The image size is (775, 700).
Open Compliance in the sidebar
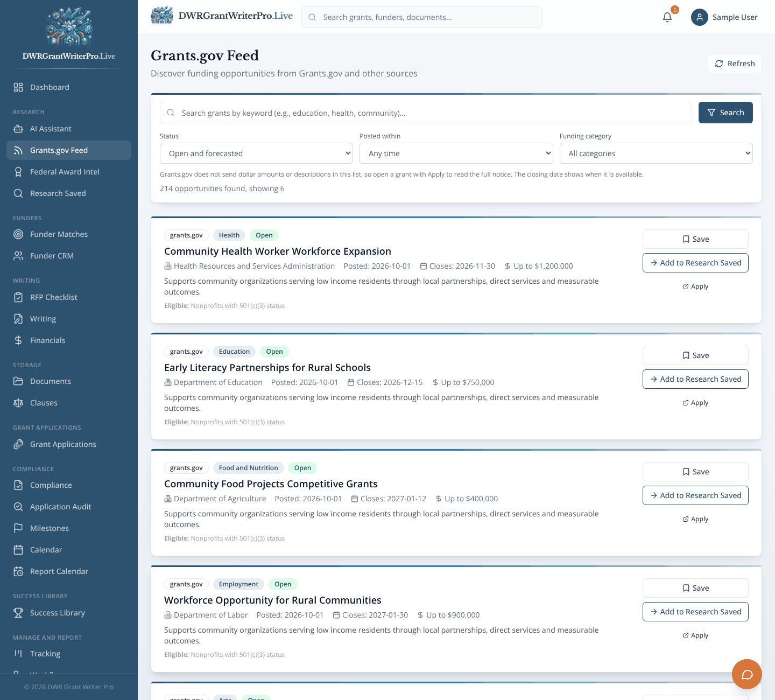(x=69, y=485)
